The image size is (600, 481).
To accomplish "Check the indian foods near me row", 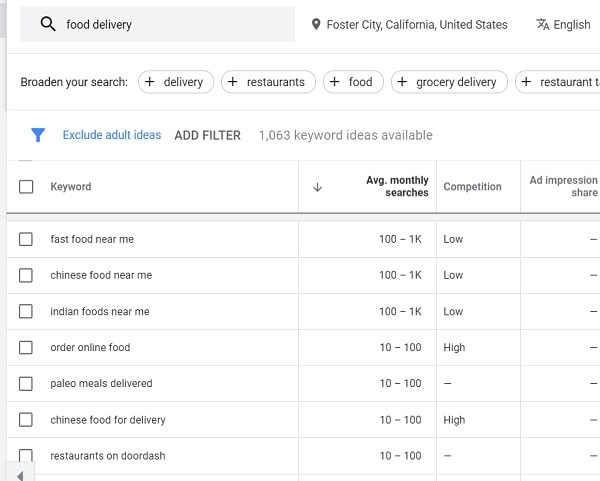I will pyautogui.click(x=26, y=311).
